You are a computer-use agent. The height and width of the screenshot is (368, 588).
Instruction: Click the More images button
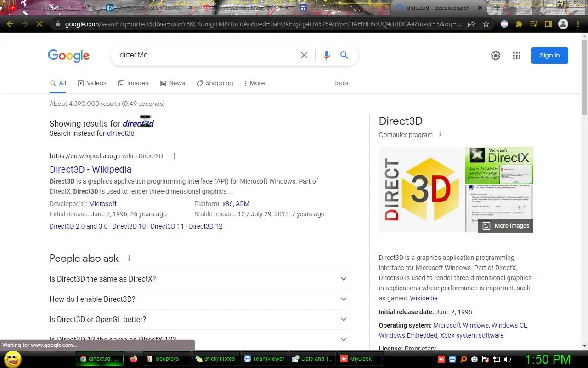pyautogui.click(x=506, y=226)
